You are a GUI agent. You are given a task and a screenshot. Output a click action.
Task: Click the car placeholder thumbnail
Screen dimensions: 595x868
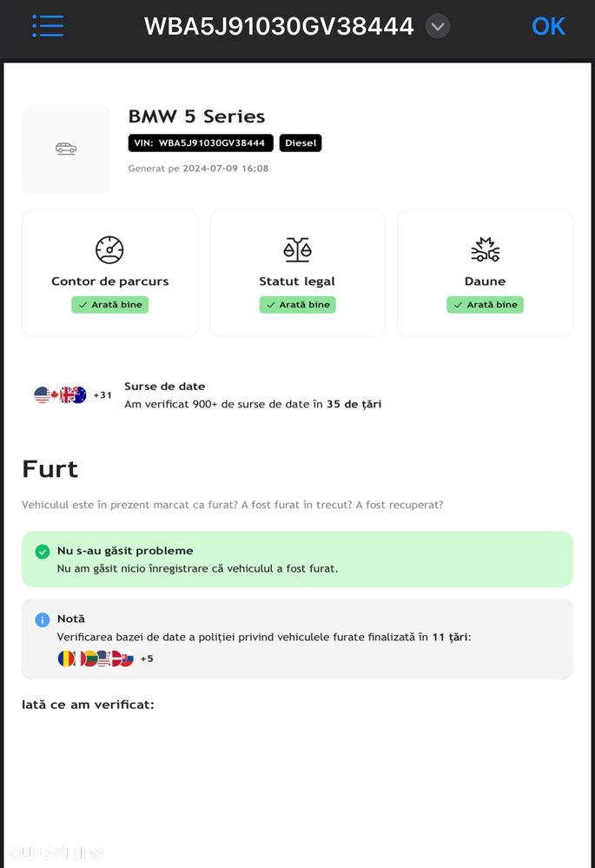click(x=66, y=149)
